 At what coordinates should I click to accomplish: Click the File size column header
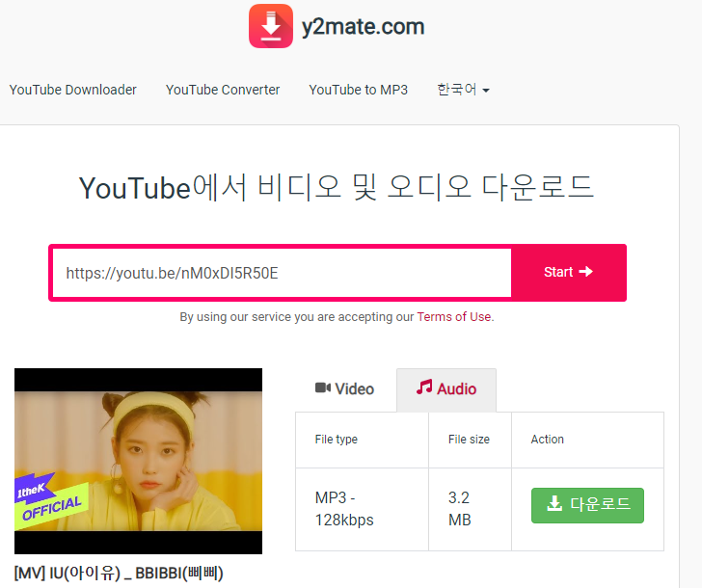pyautogui.click(x=469, y=440)
